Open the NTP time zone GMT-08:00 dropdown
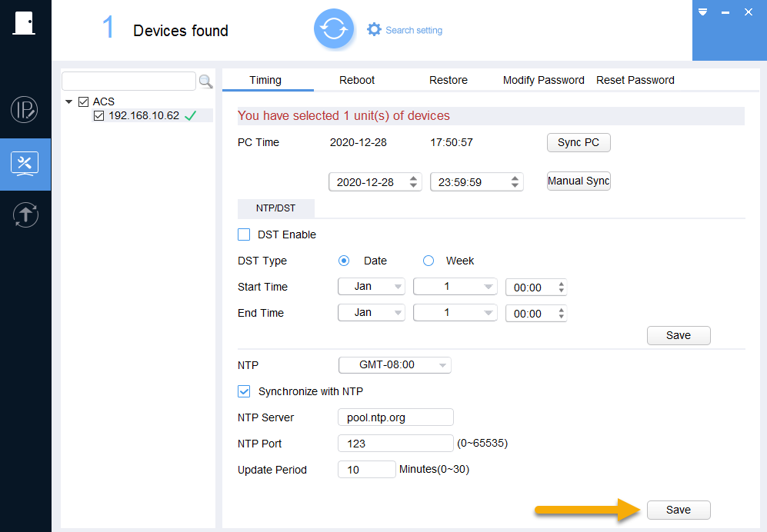 pyautogui.click(x=395, y=364)
